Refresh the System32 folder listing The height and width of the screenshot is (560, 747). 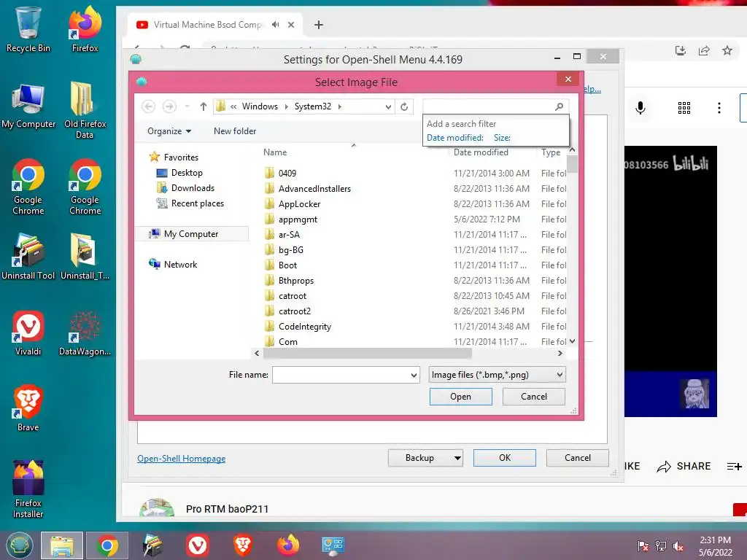404,106
